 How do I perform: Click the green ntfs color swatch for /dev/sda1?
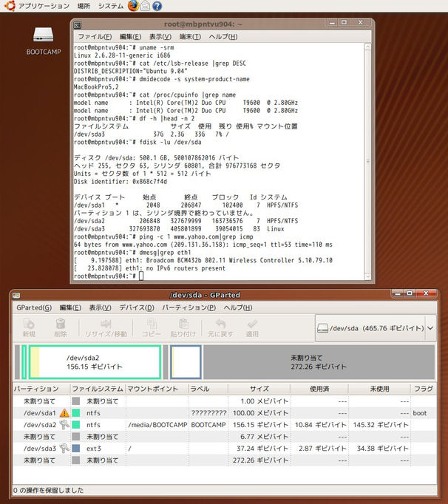[x=76, y=412]
